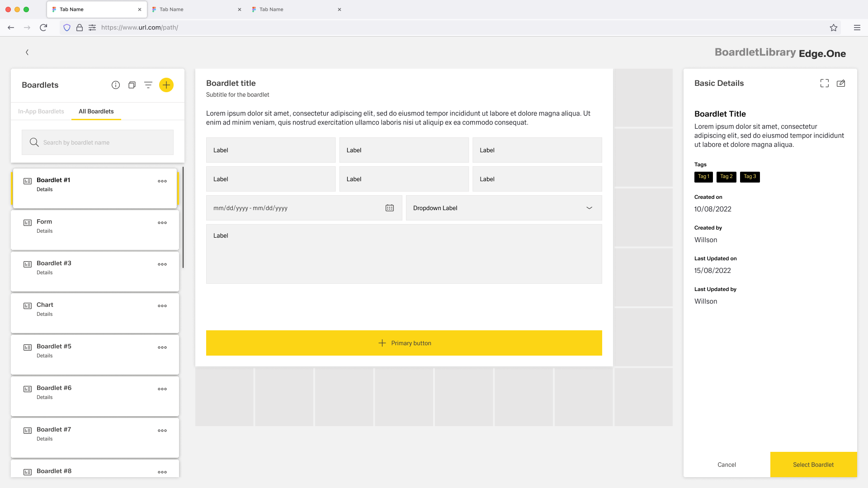Click the bookmark star in the address bar
The width and height of the screenshot is (868, 488).
834,27
